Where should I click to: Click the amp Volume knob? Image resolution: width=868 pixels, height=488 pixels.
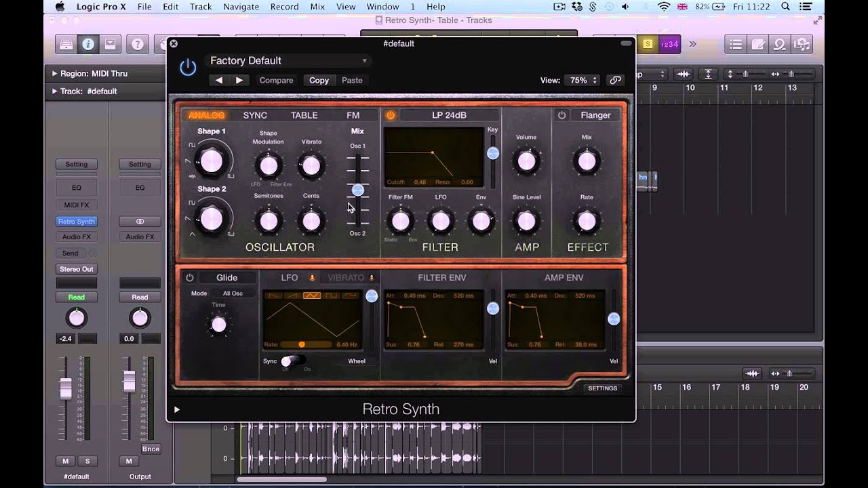[526, 161]
